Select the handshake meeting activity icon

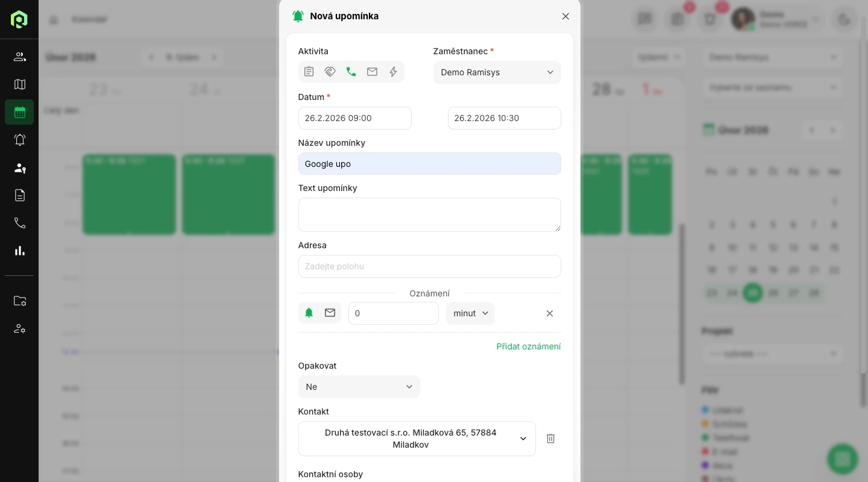point(330,72)
